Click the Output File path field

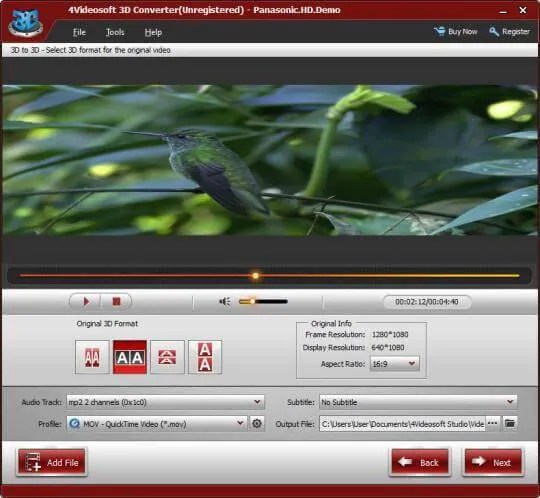coord(402,424)
